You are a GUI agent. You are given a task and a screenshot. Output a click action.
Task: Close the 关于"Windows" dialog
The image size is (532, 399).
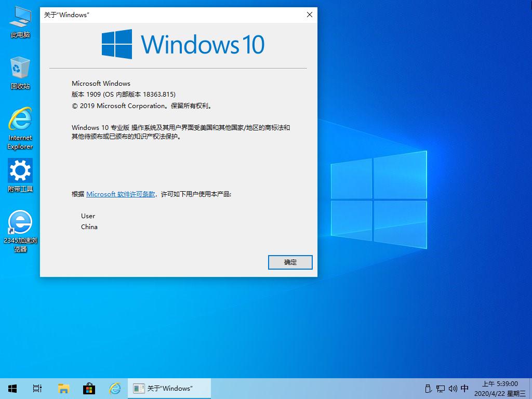click(x=310, y=15)
